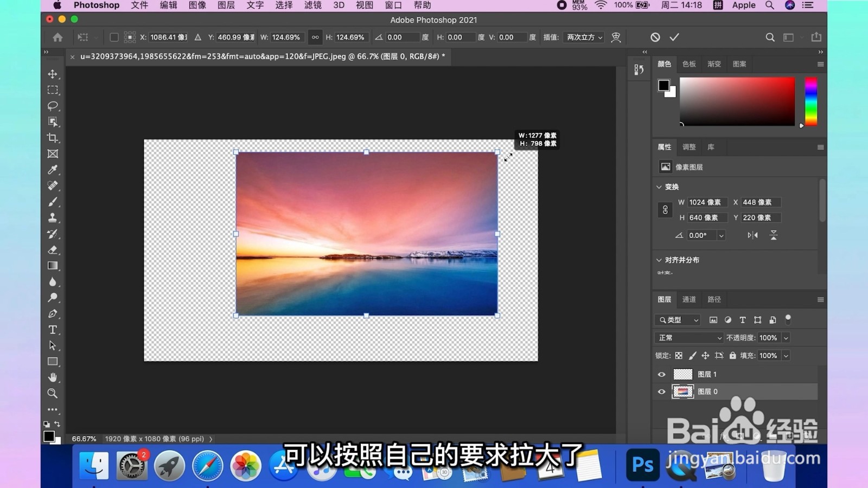
Task: Select the Horizontal Type tool
Action: (x=52, y=329)
